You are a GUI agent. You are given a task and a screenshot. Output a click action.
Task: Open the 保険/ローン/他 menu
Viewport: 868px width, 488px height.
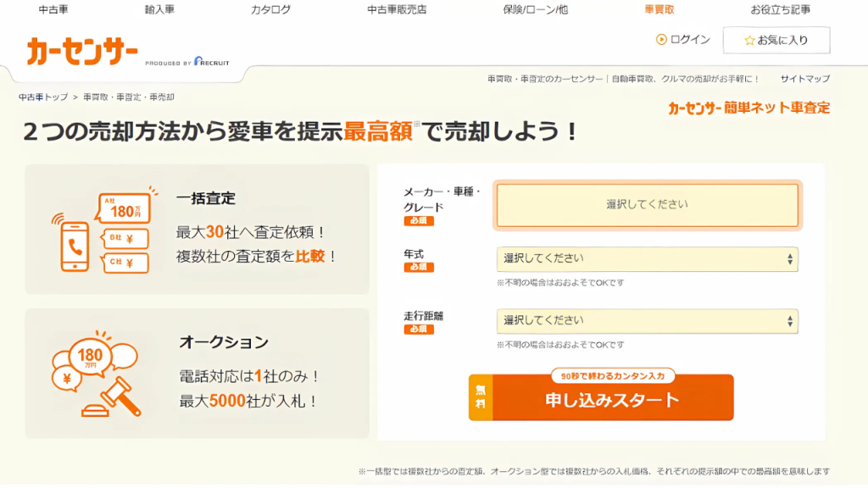535,9
